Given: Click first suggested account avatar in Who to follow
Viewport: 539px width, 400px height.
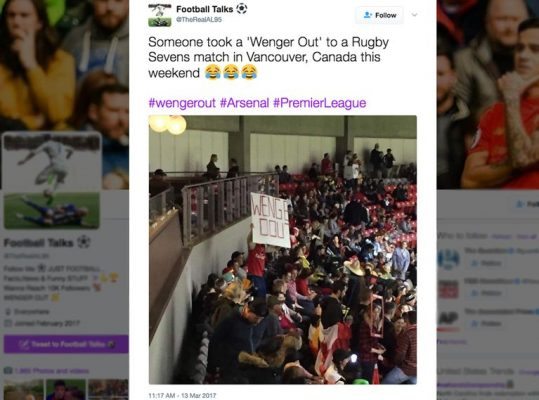Looking at the screenshot, I should coord(449,258).
